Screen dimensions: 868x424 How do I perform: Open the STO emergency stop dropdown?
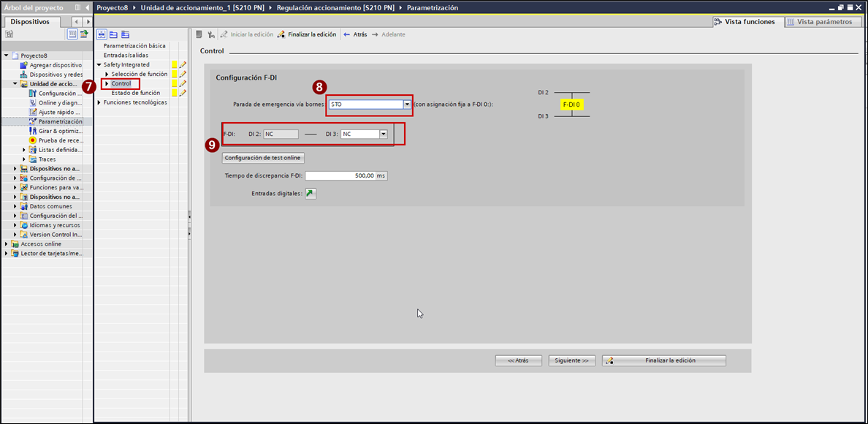(407, 105)
